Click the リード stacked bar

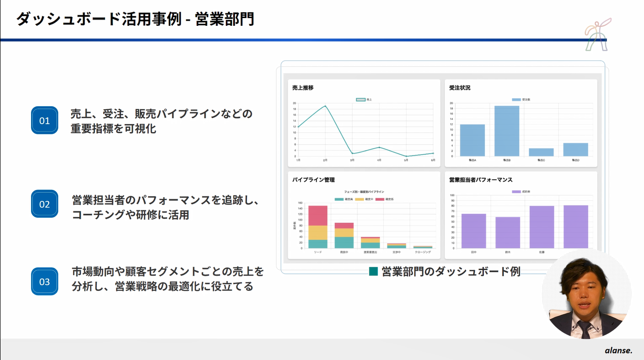(x=318, y=227)
